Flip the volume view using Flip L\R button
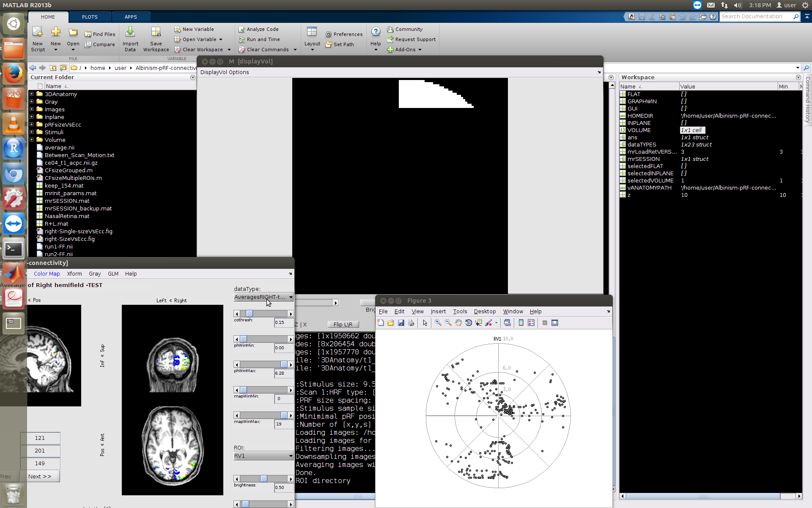Viewport: 812px width, 508px height. 343,324
